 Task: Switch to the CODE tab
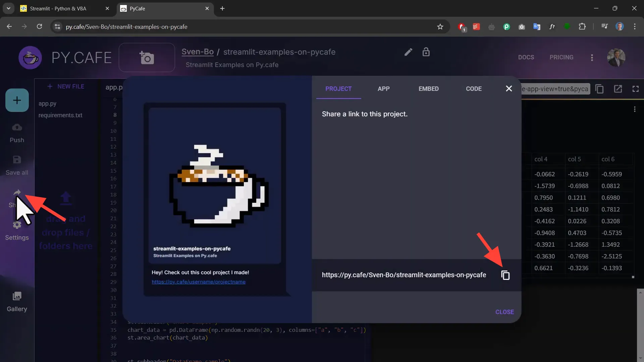pos(474,88)
